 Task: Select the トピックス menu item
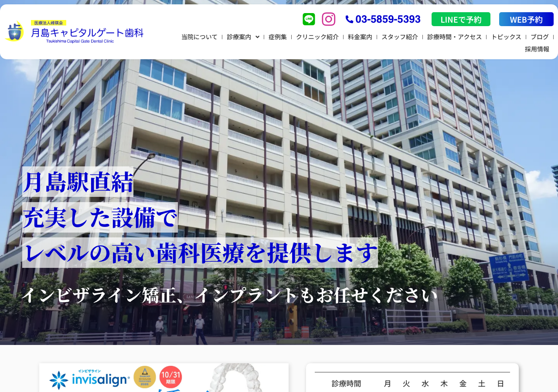coord(506,37)
